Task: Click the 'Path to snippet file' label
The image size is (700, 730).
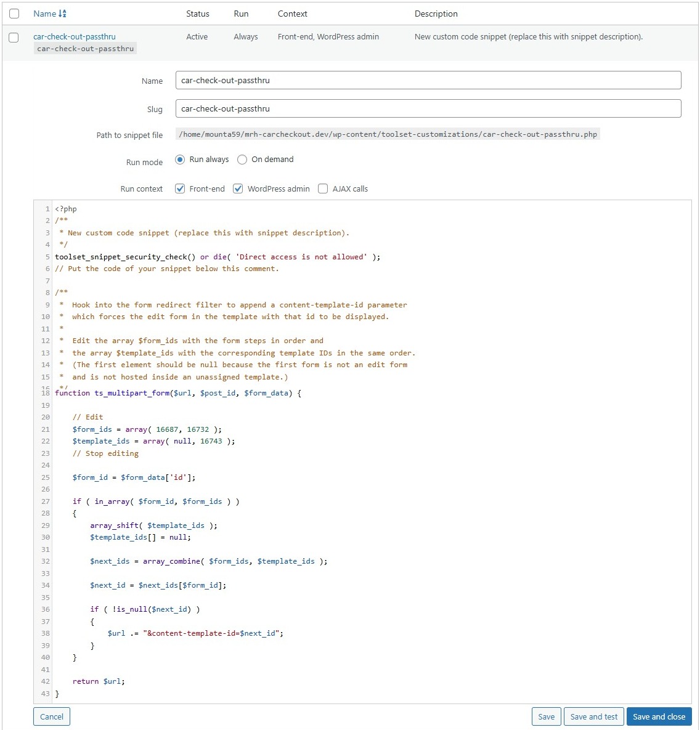Action: 129,135
